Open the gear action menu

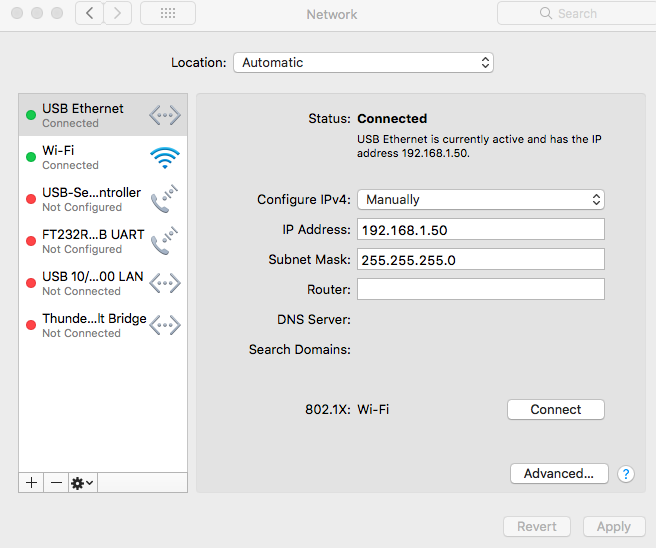[x=82, y=483]
